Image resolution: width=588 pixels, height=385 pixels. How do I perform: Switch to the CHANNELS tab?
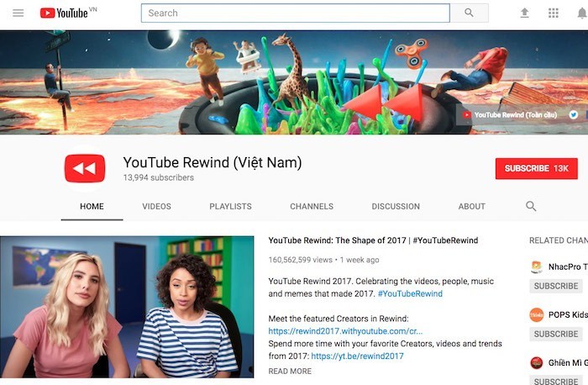312,207
